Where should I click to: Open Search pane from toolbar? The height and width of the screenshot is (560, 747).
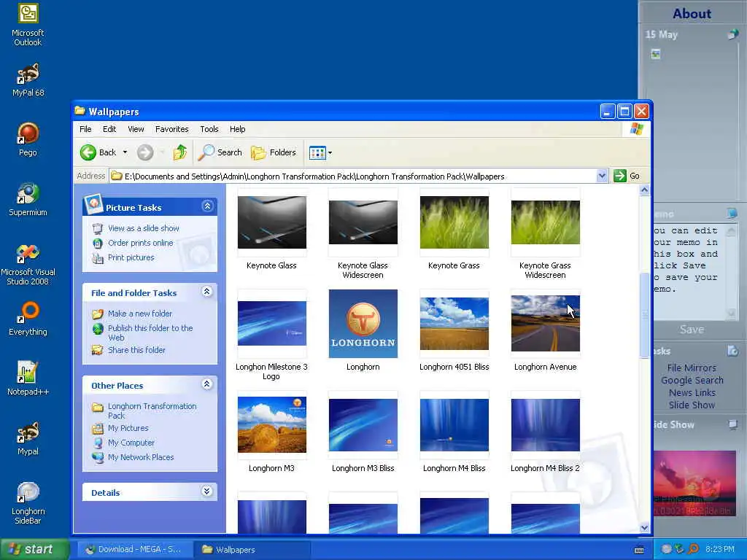(220, 152)
